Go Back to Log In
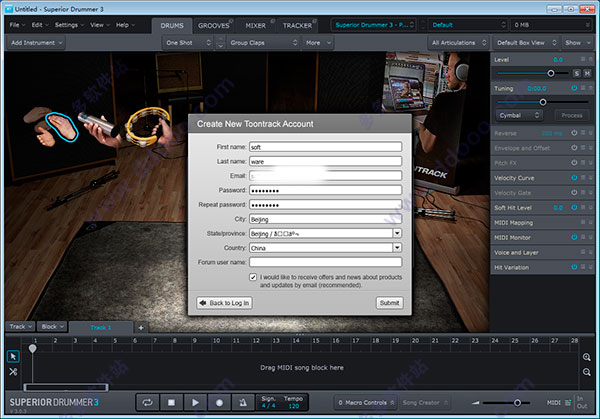This screenshot has width=600, height=419. (x=224, y=303)
